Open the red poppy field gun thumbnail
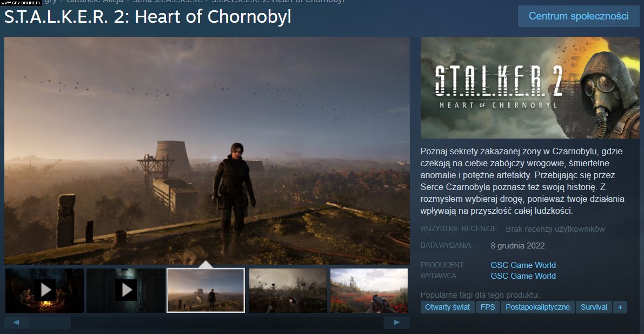 (369, 290)
